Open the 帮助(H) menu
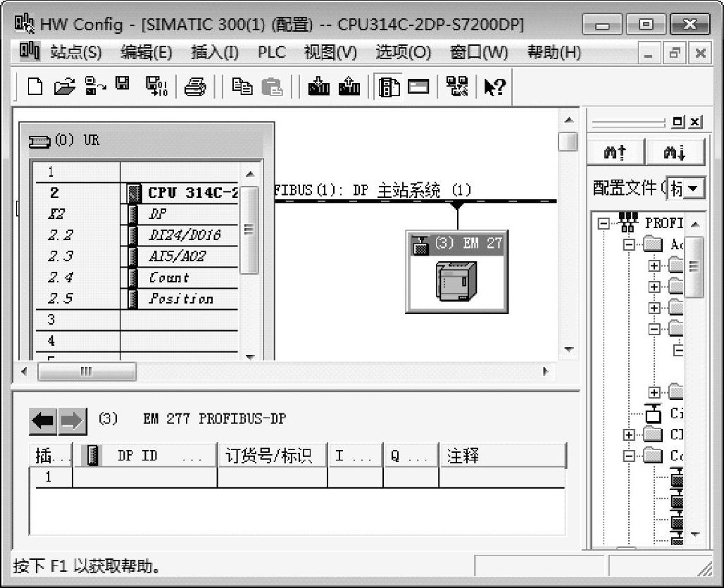This screenshot has width=724, height=588. (554, 52)
